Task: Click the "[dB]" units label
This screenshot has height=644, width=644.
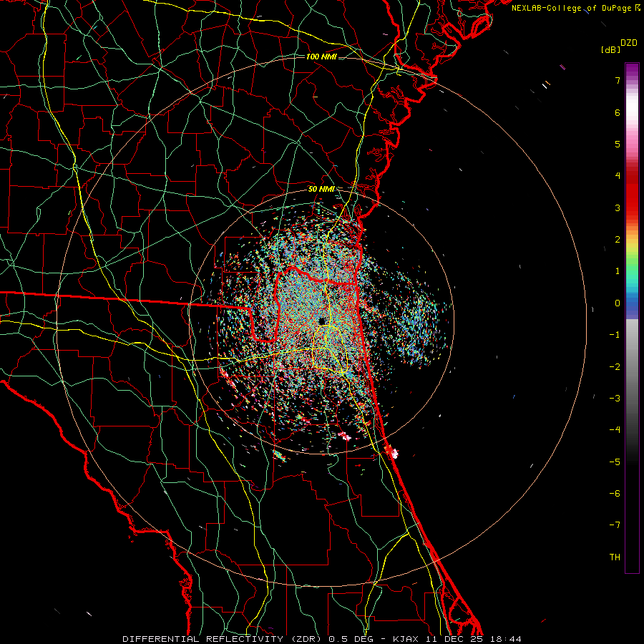Action: (610, 50)
